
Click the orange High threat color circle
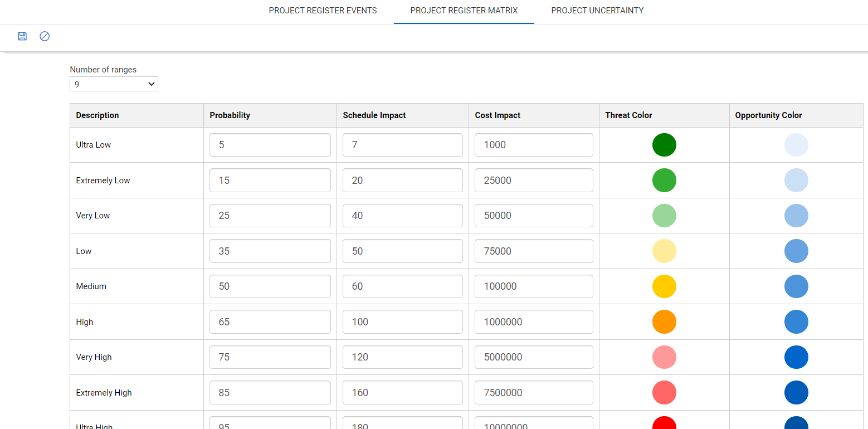[x=664, y=321]
